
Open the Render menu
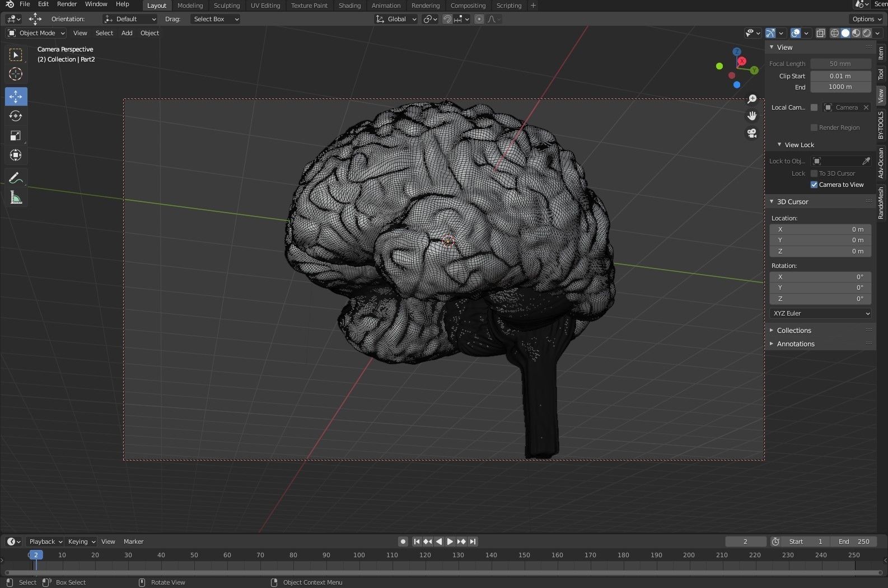(x=67, y=4)
